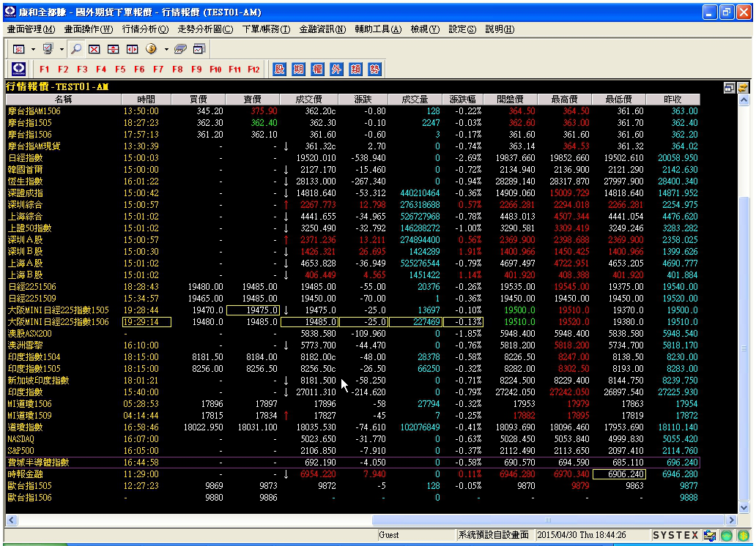This screenshot has width=756, height=546.
Task: Select the 恆生指數 row name
Action: click(25, 182)
